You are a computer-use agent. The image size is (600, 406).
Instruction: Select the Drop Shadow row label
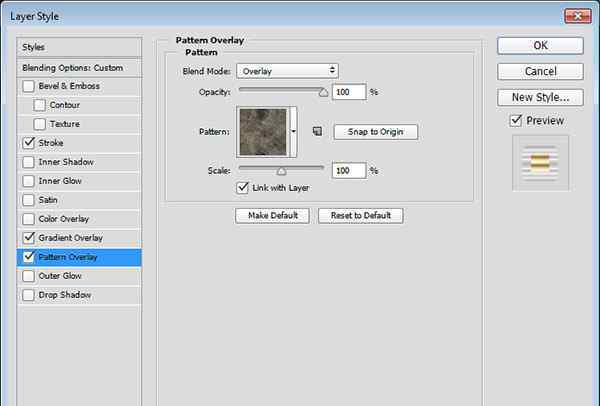pos(65,295)
